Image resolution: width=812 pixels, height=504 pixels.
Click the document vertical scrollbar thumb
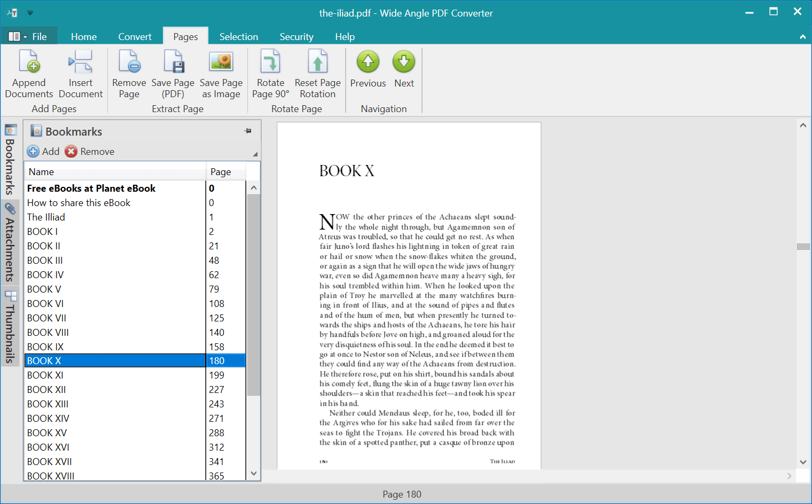(x=803, y=246)
